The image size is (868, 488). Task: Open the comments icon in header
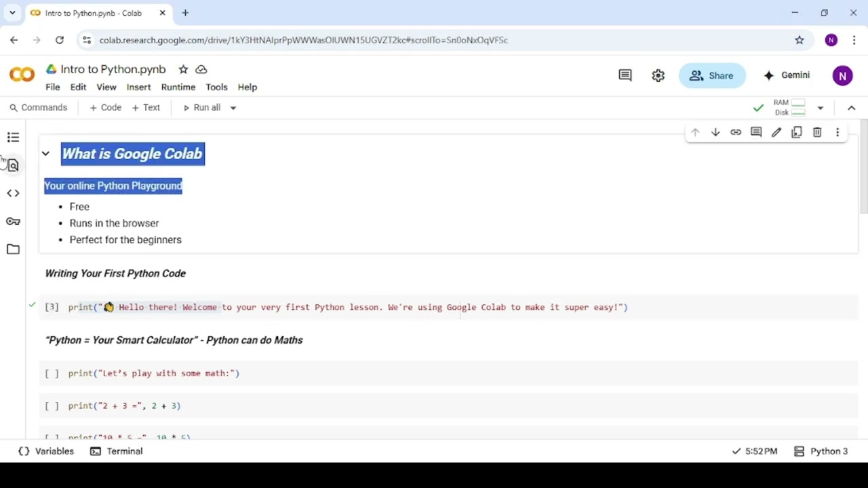625,75
